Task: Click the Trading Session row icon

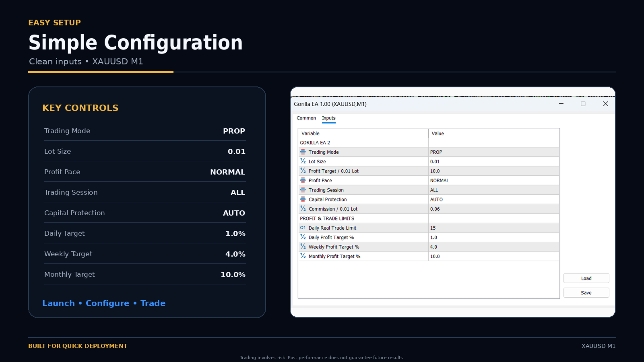Action: tap(303, 190)
